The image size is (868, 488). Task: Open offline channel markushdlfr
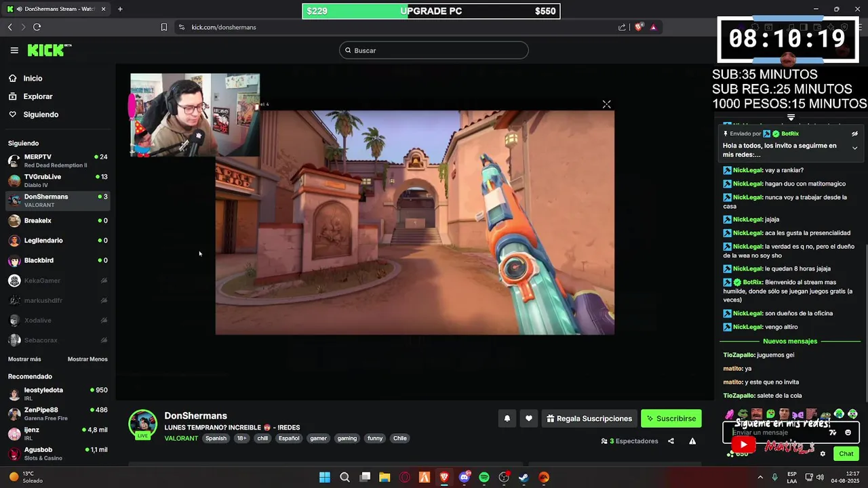tap(58, 300)
